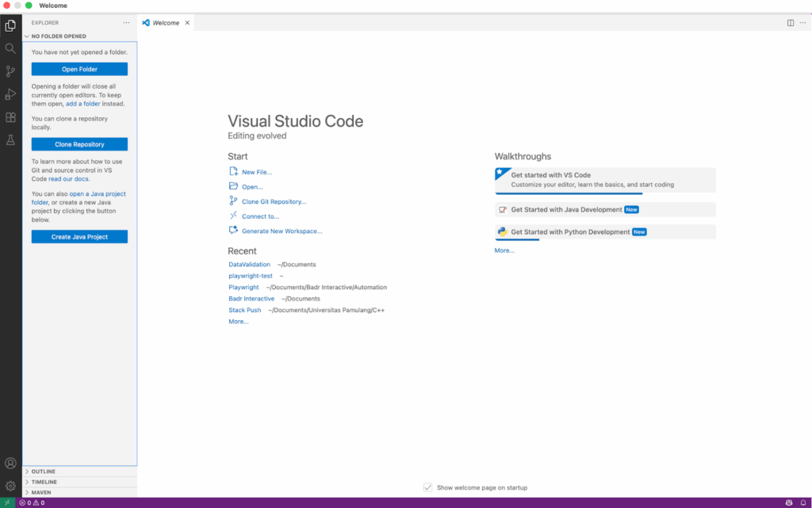The height and width of the screenshot is (508, 812).
Task: Select the Welcome editor tab
Action: coord(165,23)
